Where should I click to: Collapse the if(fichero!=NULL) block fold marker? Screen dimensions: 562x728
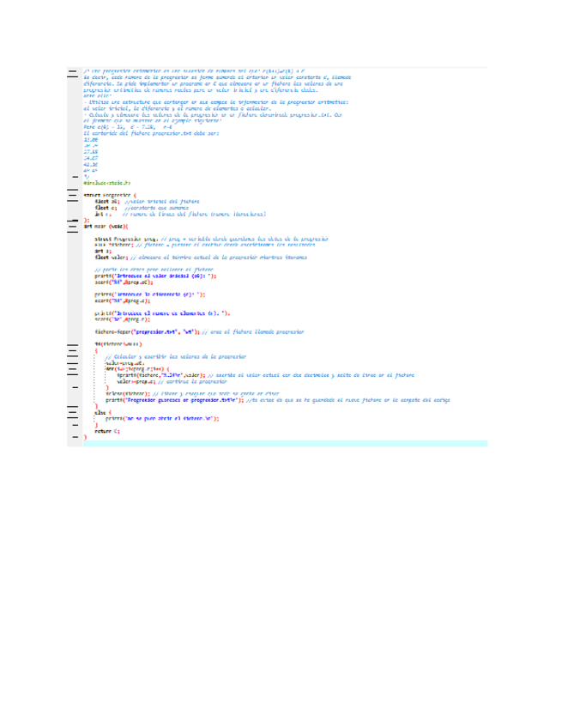click(x=73, y=344)
